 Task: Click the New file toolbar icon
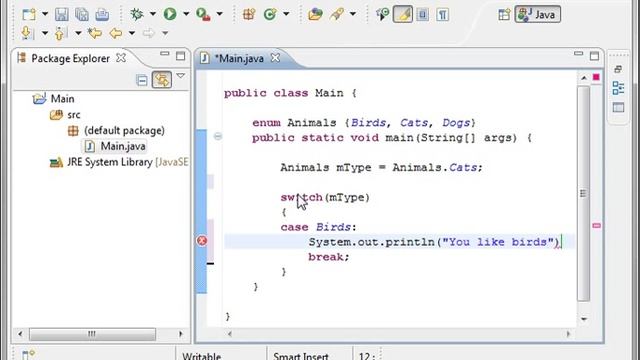[29, 15]
